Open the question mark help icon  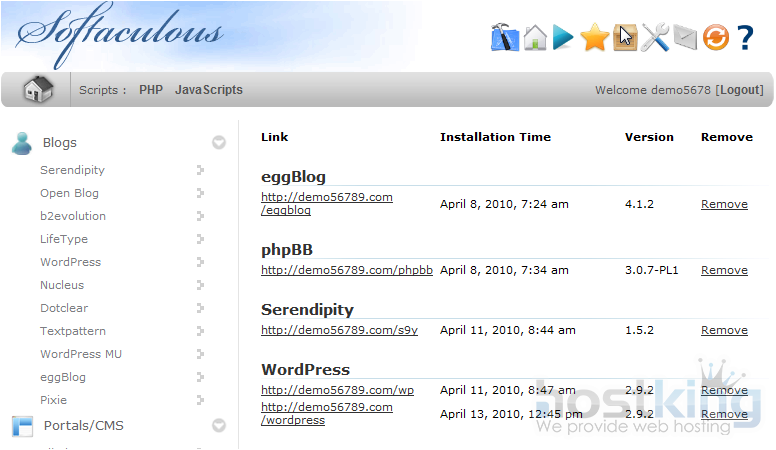[745, 38]
